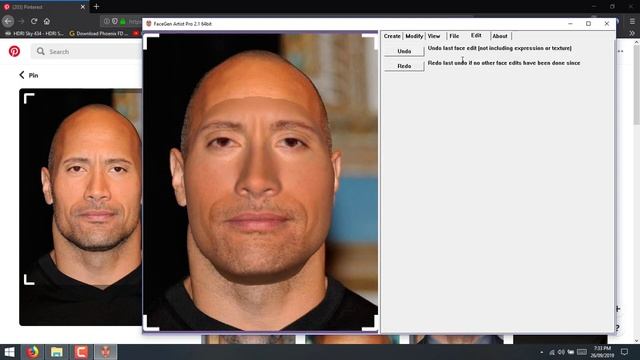Show hidden system tray icons

pos(542,352)
